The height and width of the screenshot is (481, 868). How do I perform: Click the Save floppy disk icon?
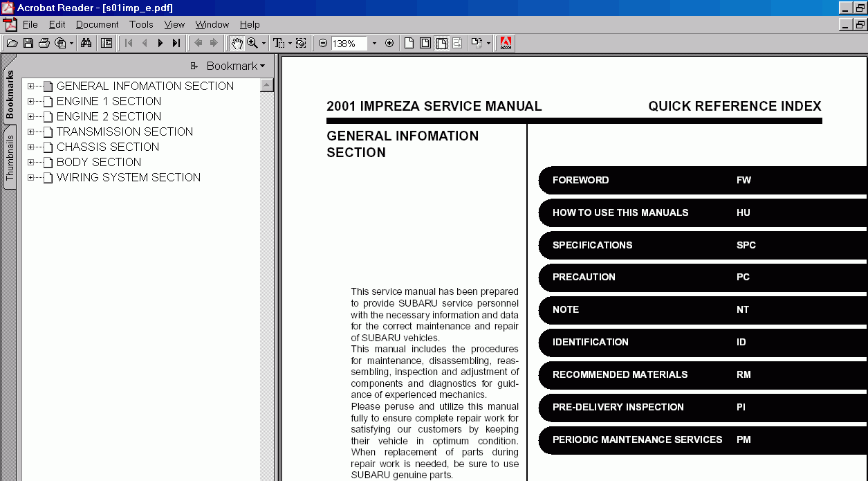[x=28, y=43]
